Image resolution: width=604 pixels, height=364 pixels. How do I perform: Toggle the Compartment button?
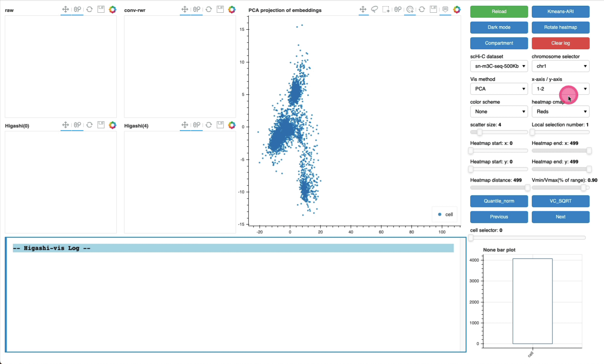pos(499,43)
